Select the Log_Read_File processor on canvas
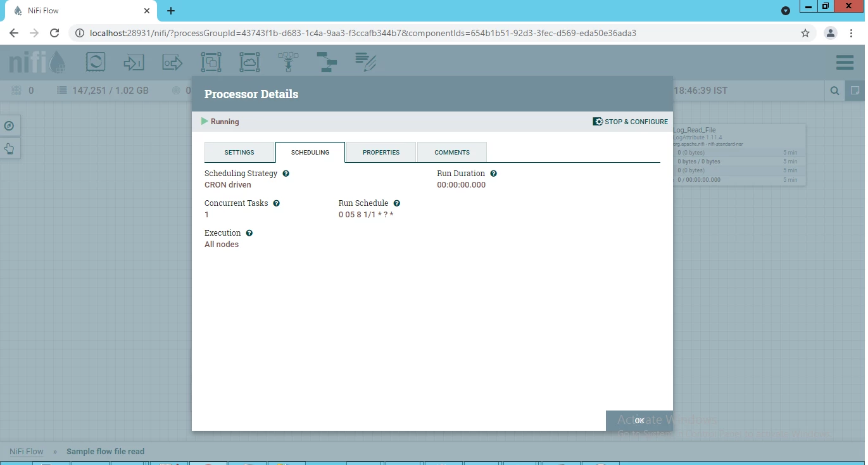 (x=739, y=154)
